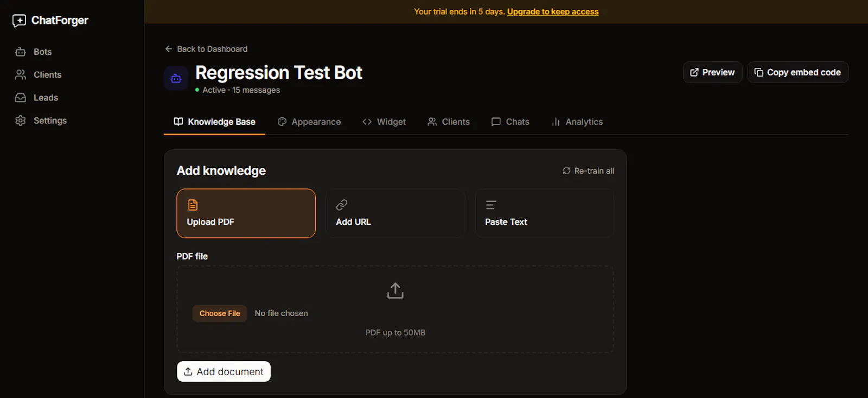Click Upgrade to keep access link
The height and width of the screenshot is (398, 868).
pos(553,11)
